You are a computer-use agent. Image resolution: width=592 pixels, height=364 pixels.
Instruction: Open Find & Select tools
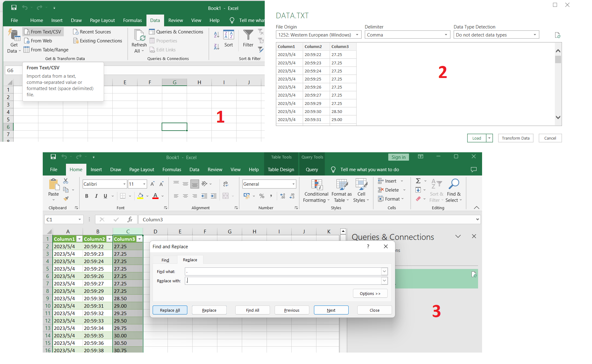click(x=453, y=190)
